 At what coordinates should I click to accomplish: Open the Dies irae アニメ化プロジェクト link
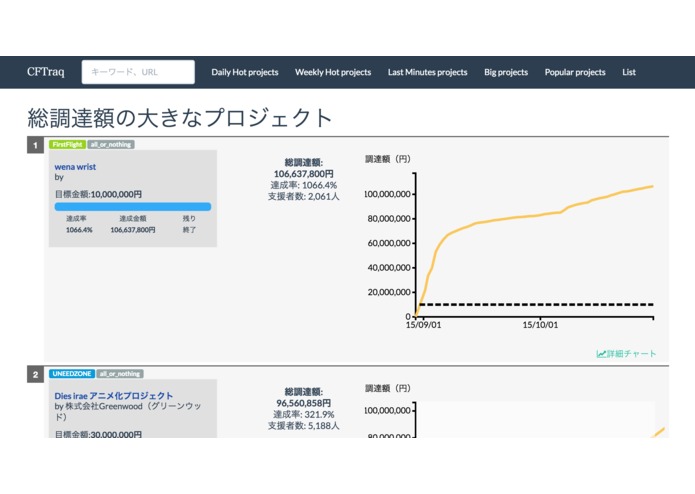[113, 396]
